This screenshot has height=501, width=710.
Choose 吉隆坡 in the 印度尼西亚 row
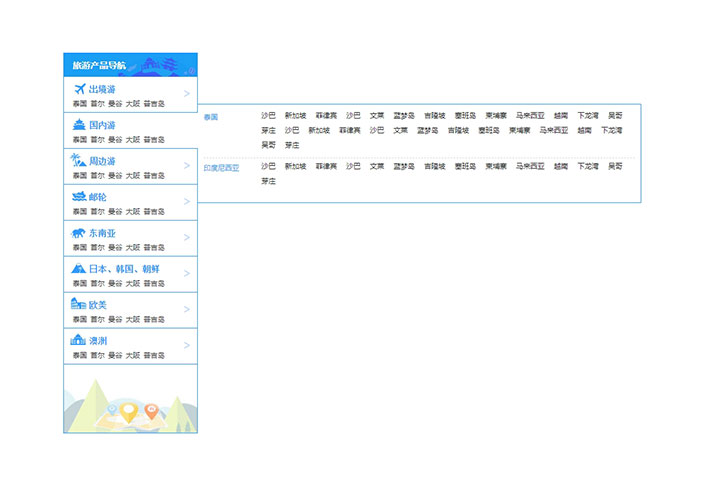(x=434, y=166)
